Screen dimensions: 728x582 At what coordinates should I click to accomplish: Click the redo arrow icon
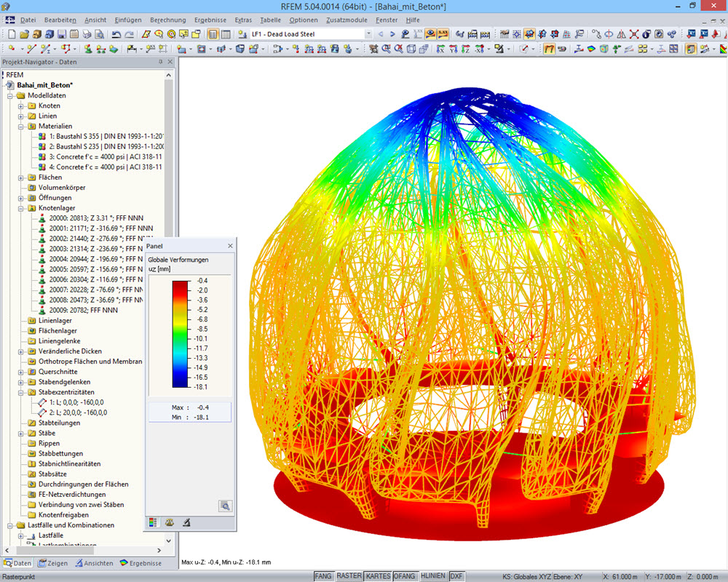129,34
